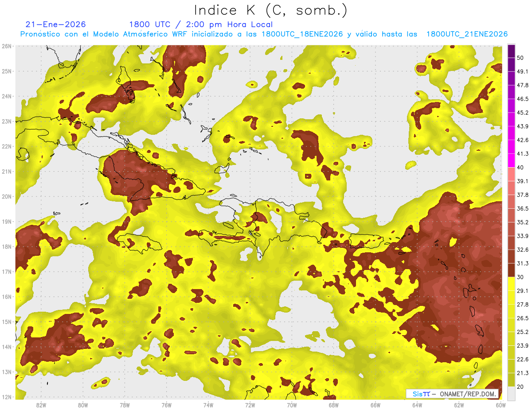Image resolution: width=532 pixels, height=411 pixels.
Task: Click the colorbar value '36.5'
Action: tap(523, 208)
